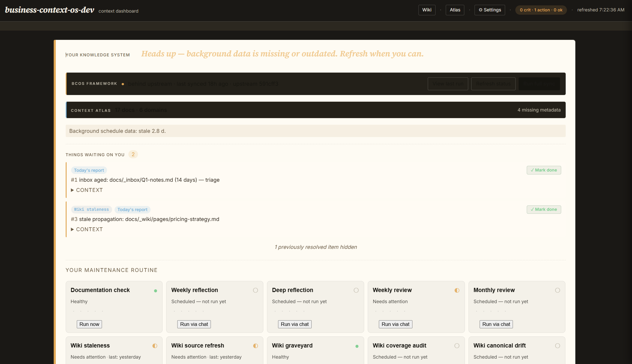Expand CONTEXT under the inbox aged item
632x364 pixels.
(87, 190)
